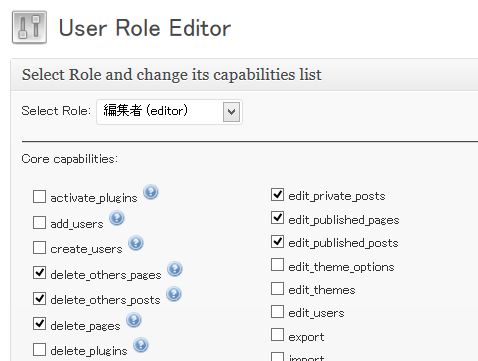478x361 pixels.
Task: Tick the edit_users checkbox
Action: tap(277, 312)
